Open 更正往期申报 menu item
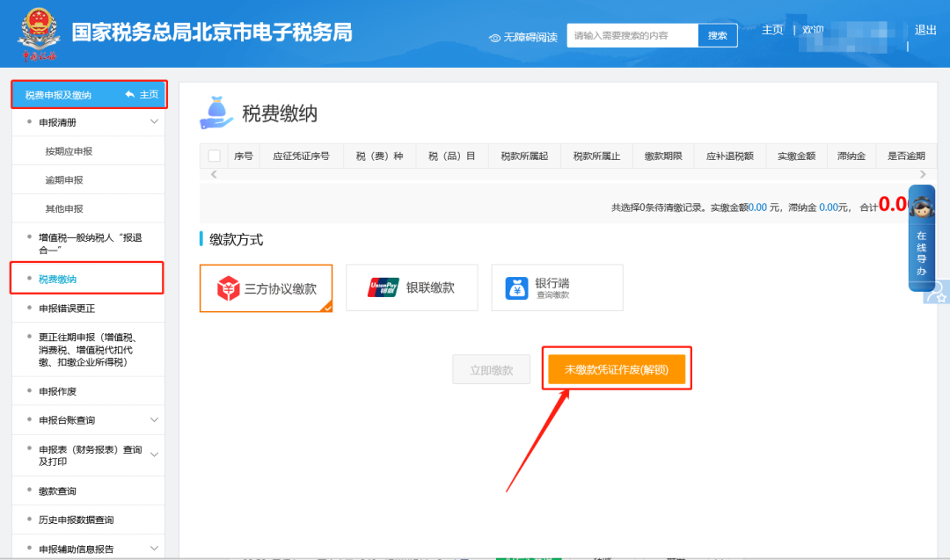950x560 pixels. pos(88,350)
